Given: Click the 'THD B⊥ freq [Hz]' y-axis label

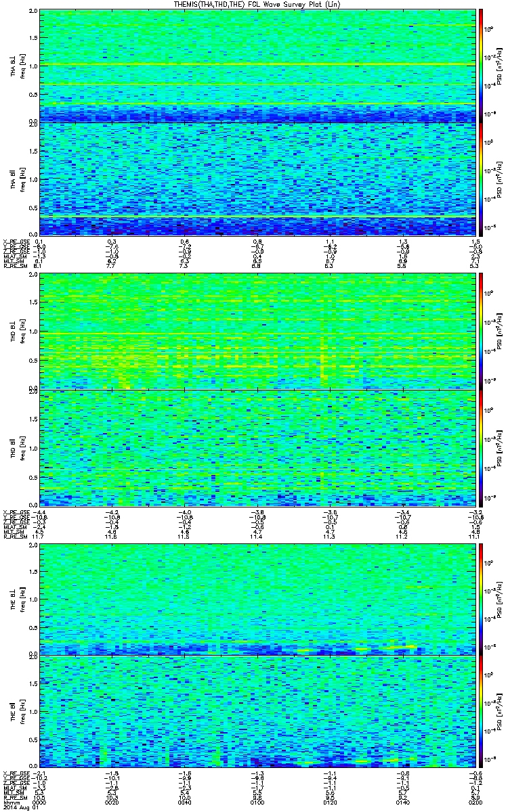Looking at the screenshot, I should pyautogui.click(x=17, y=332).
